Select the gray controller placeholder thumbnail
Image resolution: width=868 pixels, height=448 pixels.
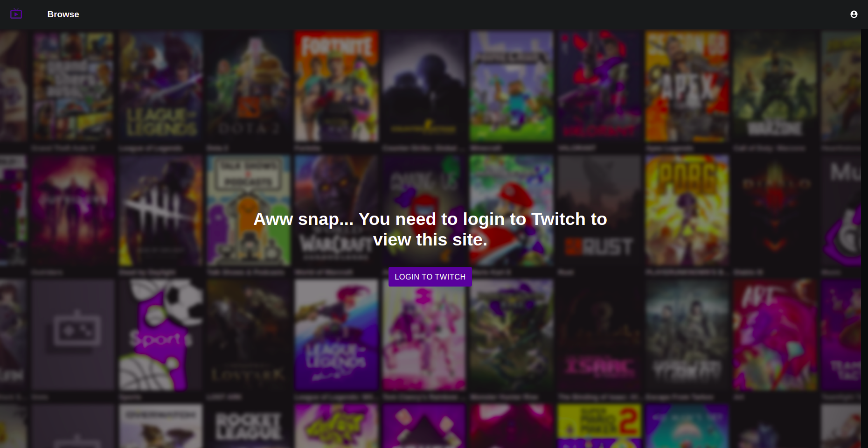[x=73, y=335]
